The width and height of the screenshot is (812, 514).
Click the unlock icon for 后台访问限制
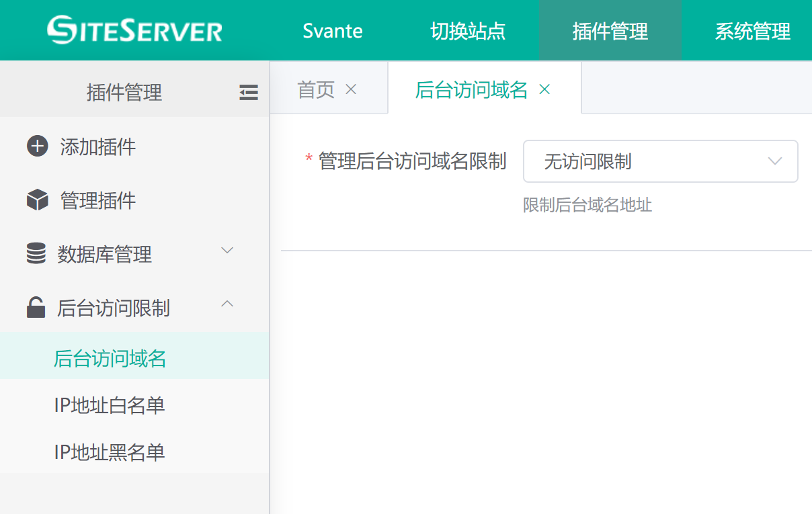point(36,308)
